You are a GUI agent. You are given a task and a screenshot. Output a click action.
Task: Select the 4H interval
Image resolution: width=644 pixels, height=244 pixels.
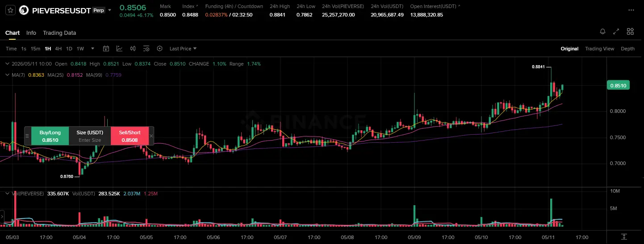click(59, 49)
